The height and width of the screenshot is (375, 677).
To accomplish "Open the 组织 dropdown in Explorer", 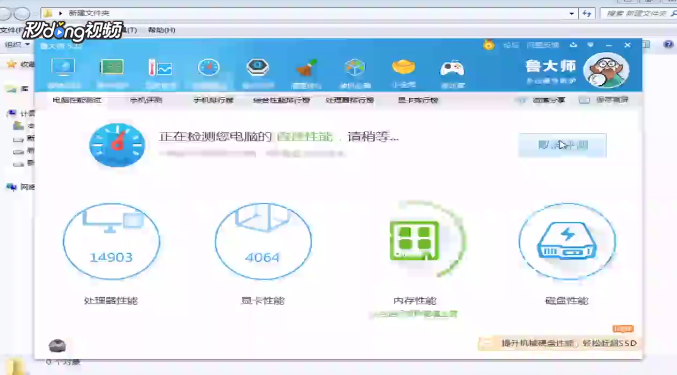I will (17, 44).
